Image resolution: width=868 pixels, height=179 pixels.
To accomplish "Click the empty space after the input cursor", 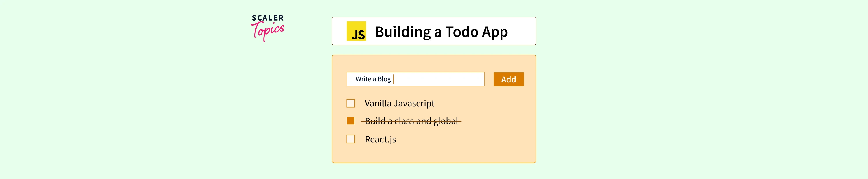I will coord(438,79).
